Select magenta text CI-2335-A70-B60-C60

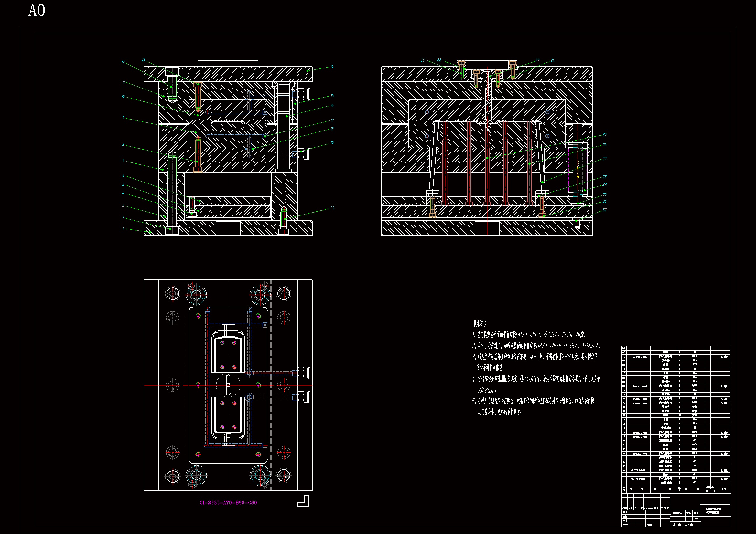pos(228,502)
